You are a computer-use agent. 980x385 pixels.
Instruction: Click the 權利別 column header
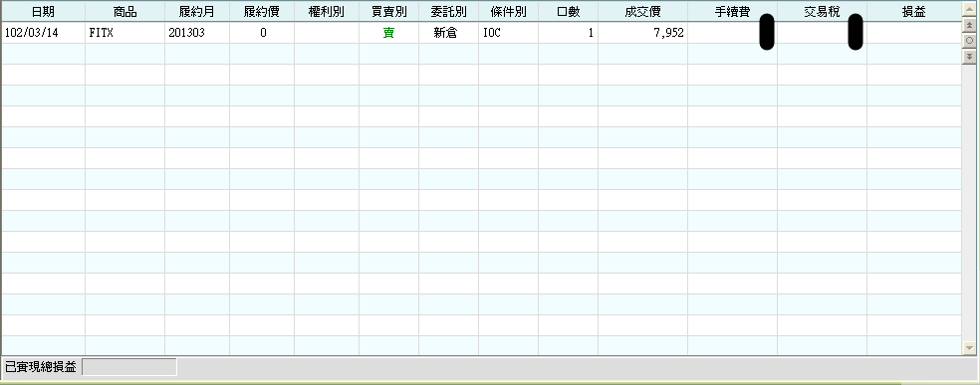[x=327, y=12]
